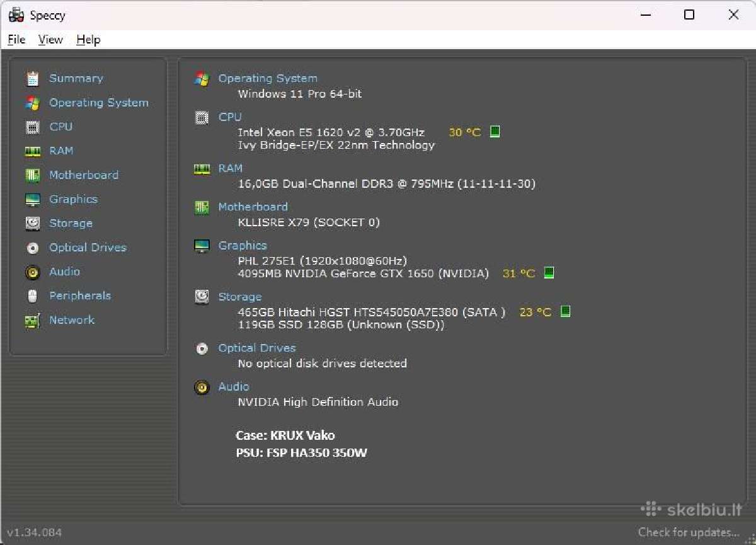The image size is (756, 545).
Task: Click the NVIDIA High Definition Audio text
Action: pos(318,402)
